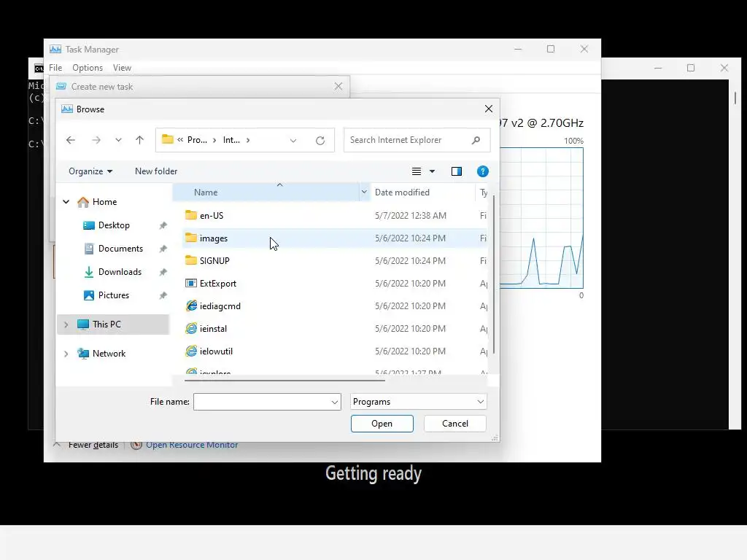Expand the This PC node
The width and height of the screenshot is (747, 560).
pyautogui.click(x=66, y=324)
